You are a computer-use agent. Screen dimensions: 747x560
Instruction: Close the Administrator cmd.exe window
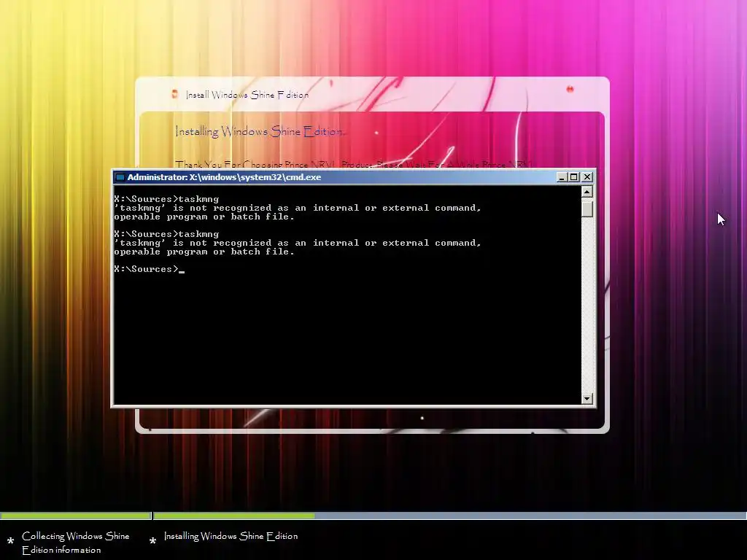coord(587,177)
